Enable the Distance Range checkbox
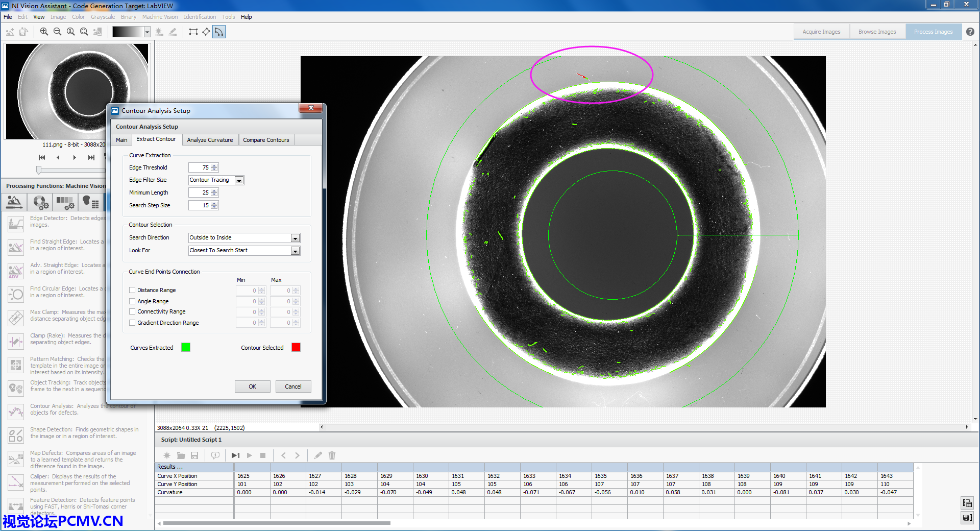The image size is (980, 531). point(133,290)
